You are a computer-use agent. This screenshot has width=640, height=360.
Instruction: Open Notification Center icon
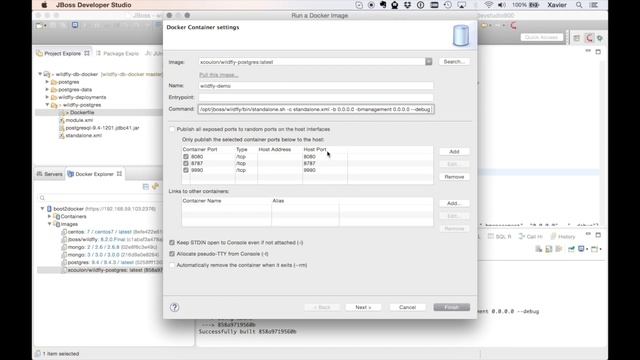[594, 5]
